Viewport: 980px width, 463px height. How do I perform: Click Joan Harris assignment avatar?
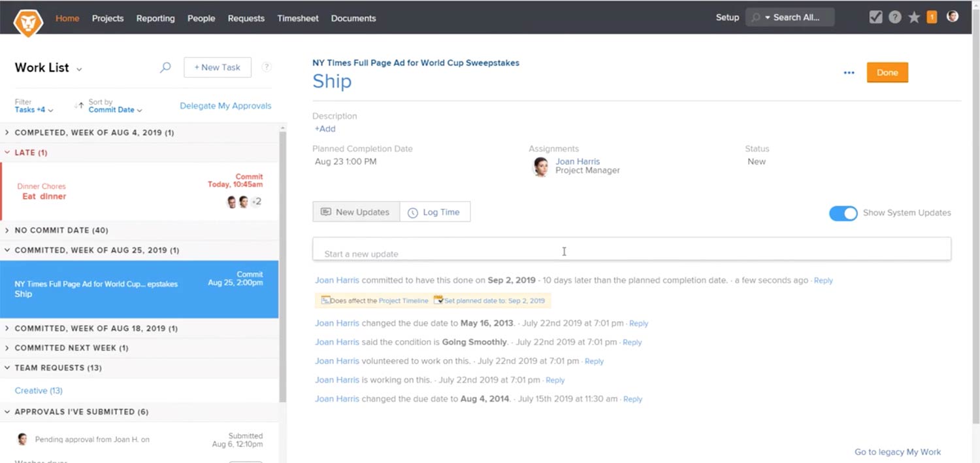tap(541, 167)
